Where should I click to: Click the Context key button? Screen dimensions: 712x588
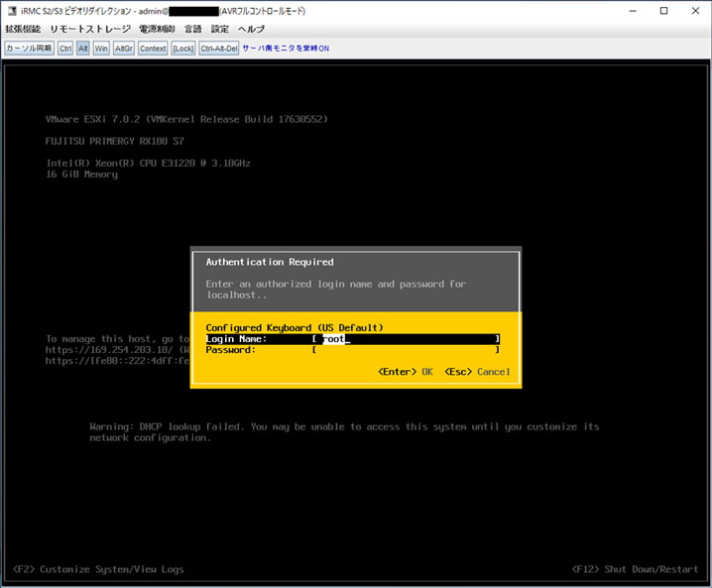[x=153, y=49]
